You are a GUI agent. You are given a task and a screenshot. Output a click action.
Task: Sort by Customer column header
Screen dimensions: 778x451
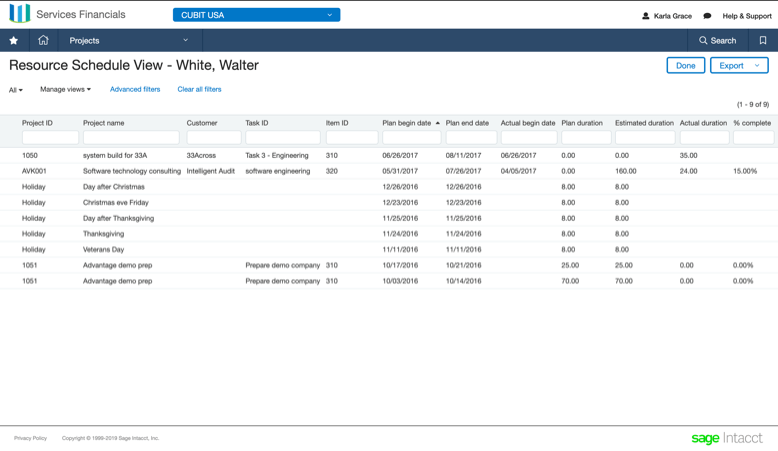tap(202, 123)
